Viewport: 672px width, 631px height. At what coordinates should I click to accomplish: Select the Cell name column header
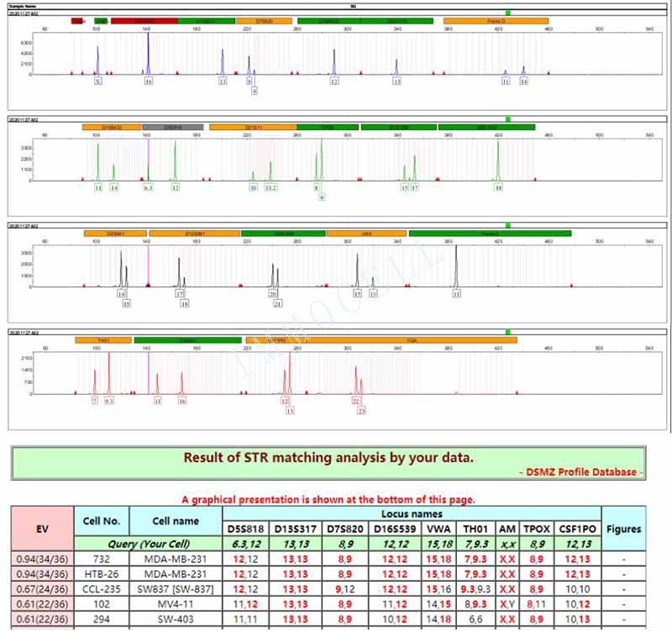(x=176, y=522)
